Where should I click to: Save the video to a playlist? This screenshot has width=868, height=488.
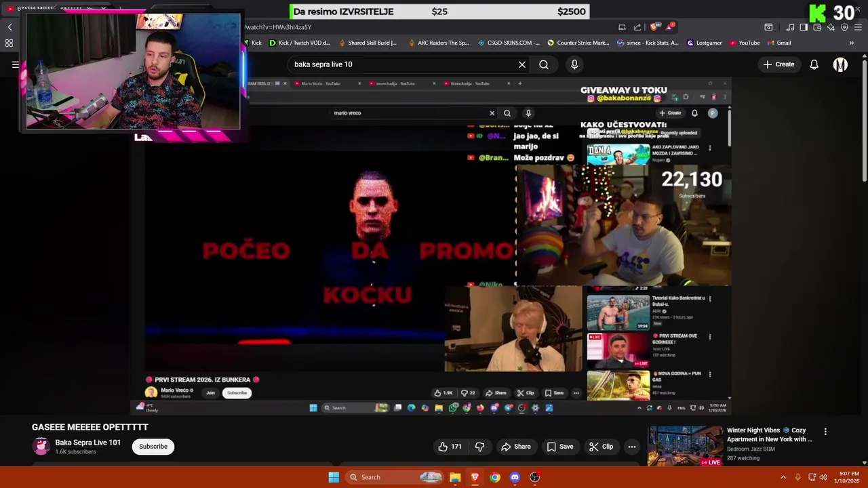click(560, 447)
